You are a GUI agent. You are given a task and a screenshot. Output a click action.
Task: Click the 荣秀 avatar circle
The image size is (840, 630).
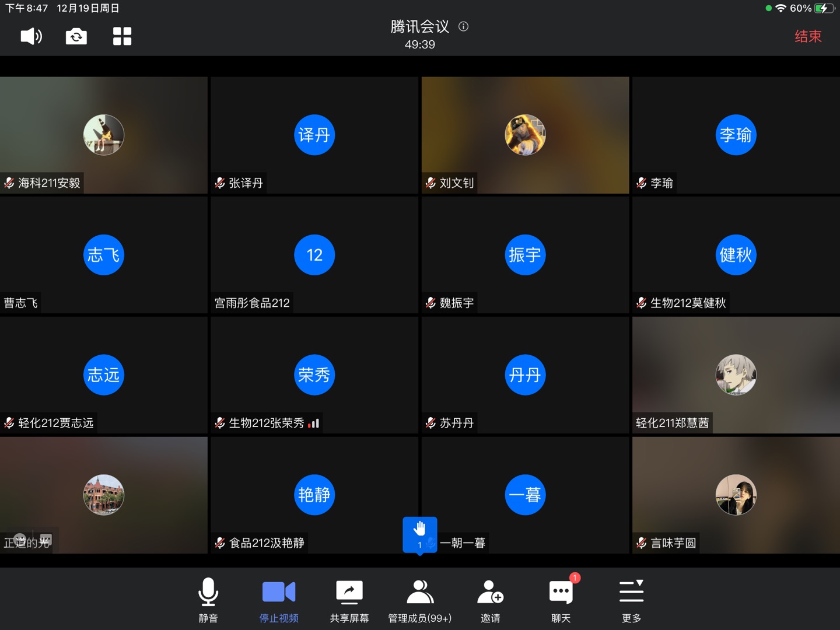tap(314, 375)
